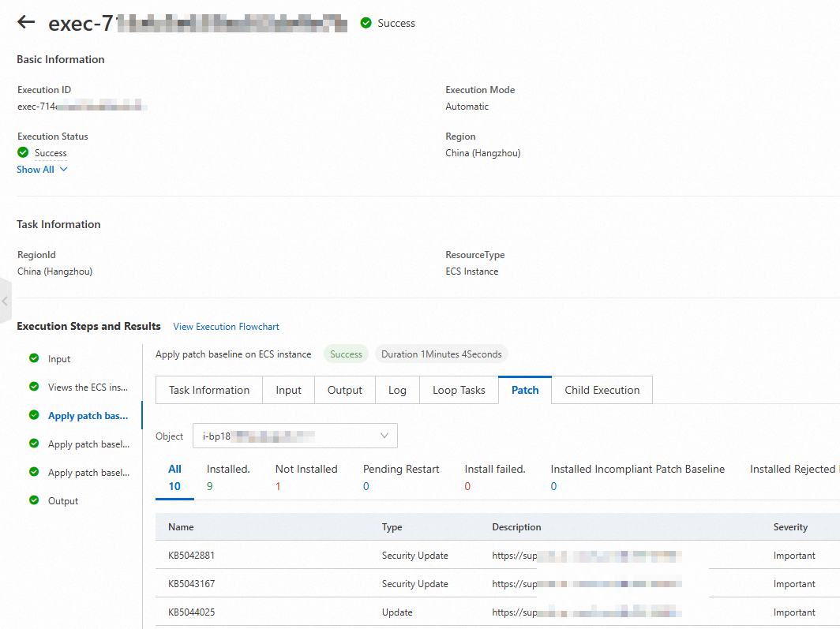
Task: Click the green check icon beside the Input step
Action: pyautogui.click(x=34, y=358)
